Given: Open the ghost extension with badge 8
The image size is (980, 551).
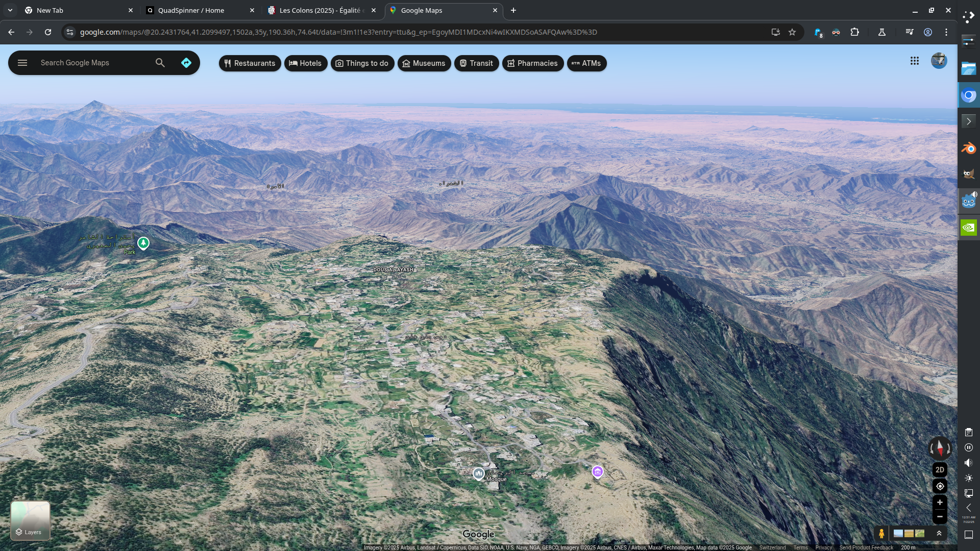Looking at the screenshot, I should [x=818, y=33].
